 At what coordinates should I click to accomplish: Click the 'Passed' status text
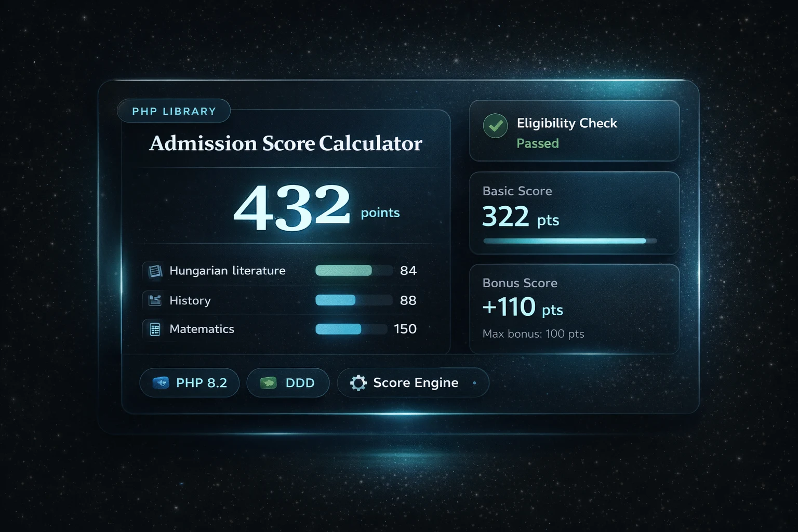tap(538, 143)
